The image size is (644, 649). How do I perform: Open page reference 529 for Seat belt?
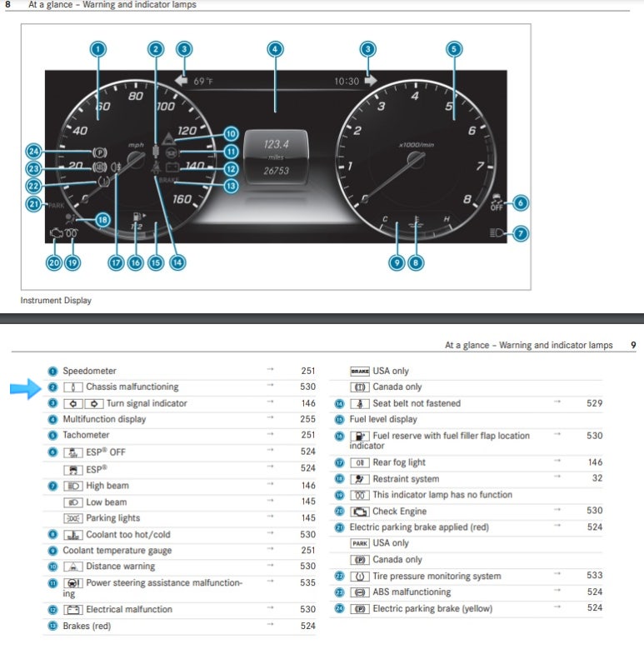click(x=595, y=403)
